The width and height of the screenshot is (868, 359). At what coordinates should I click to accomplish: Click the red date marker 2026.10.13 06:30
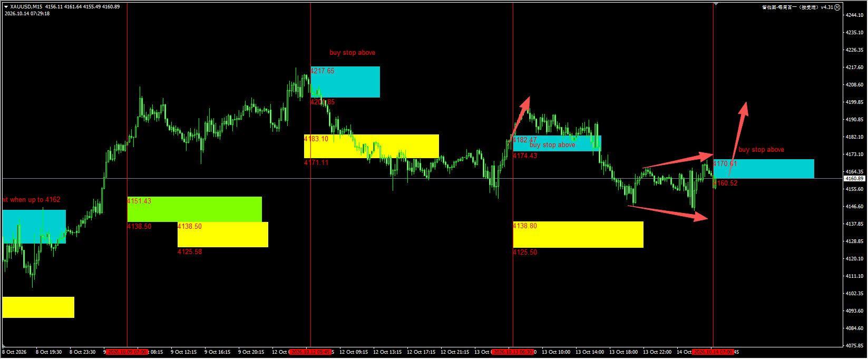(x=513, y=352)
